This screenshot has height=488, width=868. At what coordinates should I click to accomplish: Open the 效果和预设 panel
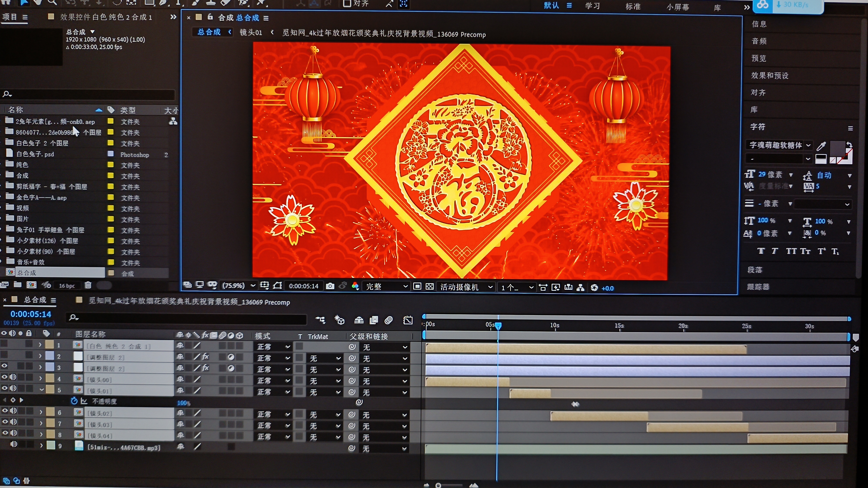770,75
